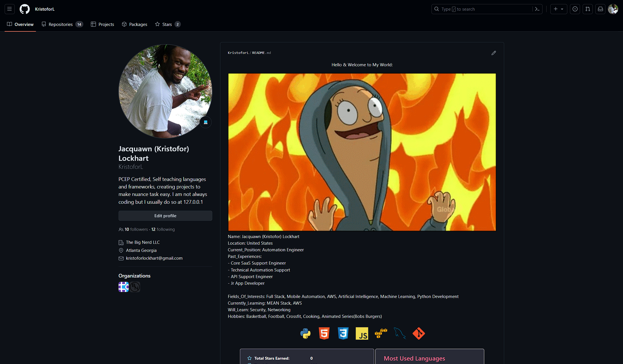This screenshot has width=623, height=364.
Task: Click the AWS boxes logo icon
Action: [x=381, y=333]
